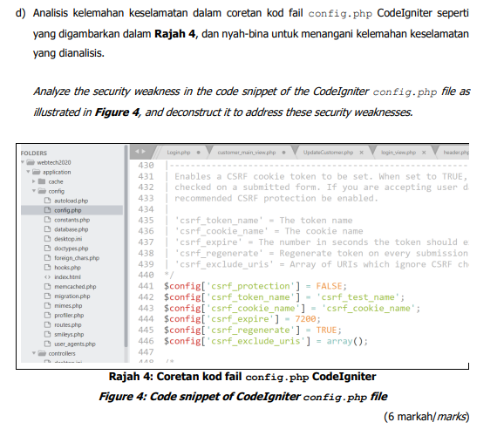Click the index.html code icon
The image size is (504, 436).
click(48, 276)
